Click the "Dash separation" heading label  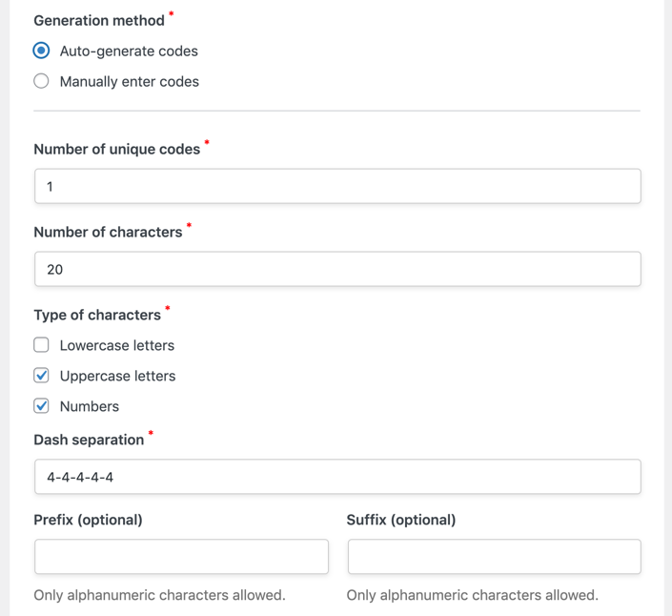(x=89, y=441)
